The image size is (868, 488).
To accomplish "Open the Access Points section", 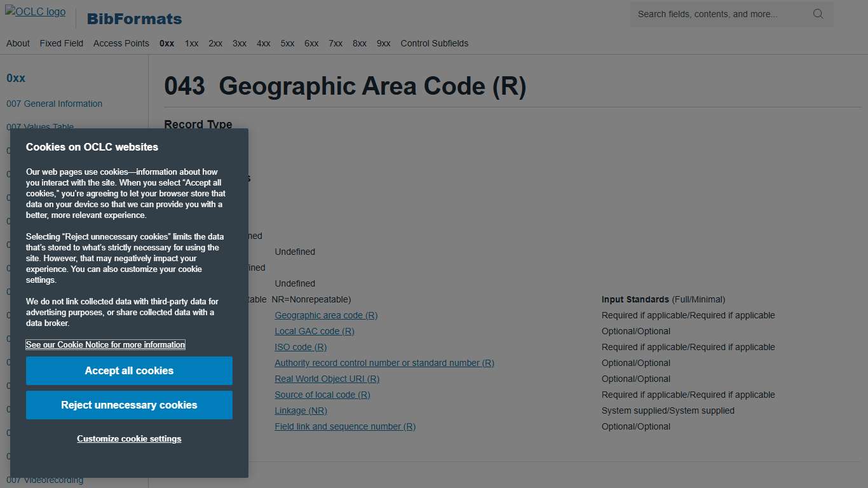I will point(121,43).
